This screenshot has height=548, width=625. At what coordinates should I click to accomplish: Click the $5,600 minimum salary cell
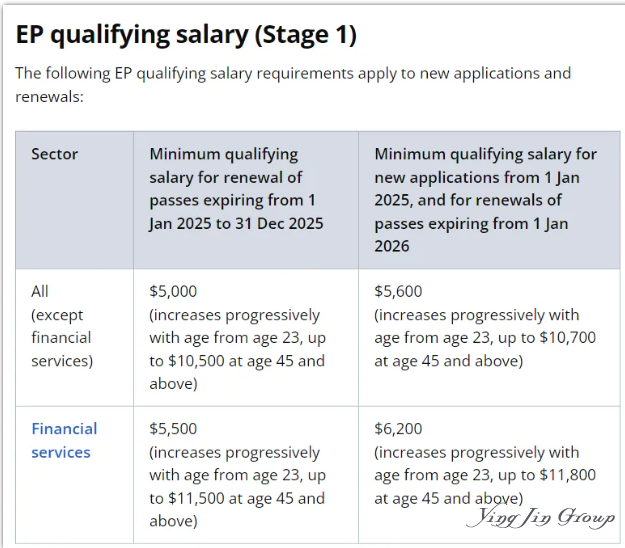pyautogui.click(x=489, y=338)
